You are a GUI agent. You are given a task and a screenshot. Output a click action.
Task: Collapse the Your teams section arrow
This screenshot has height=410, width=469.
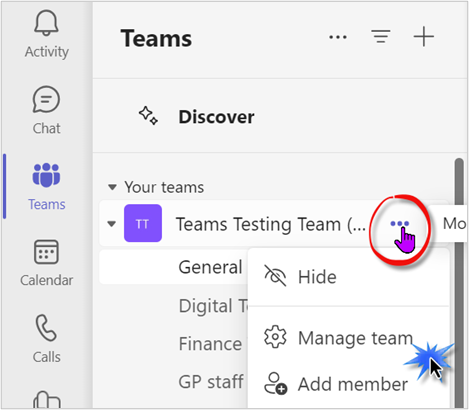112,187
